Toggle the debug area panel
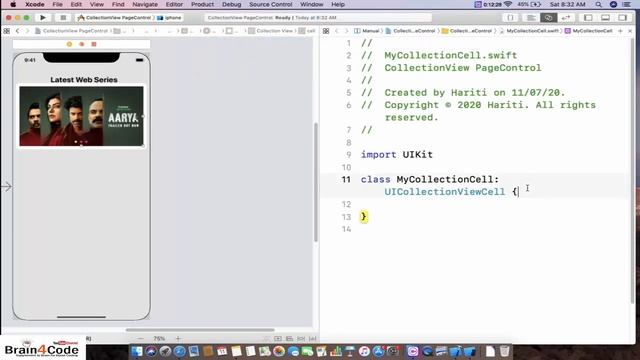Screen dimensions: 640x360 click(x=605, y=18)
